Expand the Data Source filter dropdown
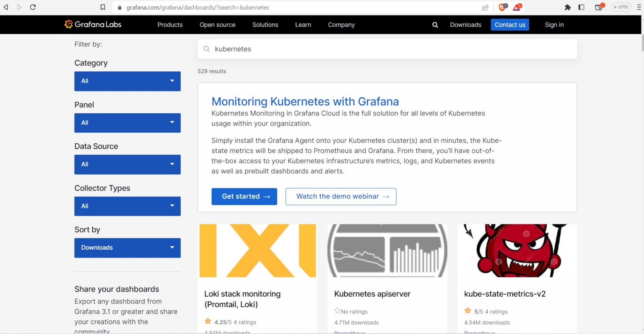 (127, 164)
